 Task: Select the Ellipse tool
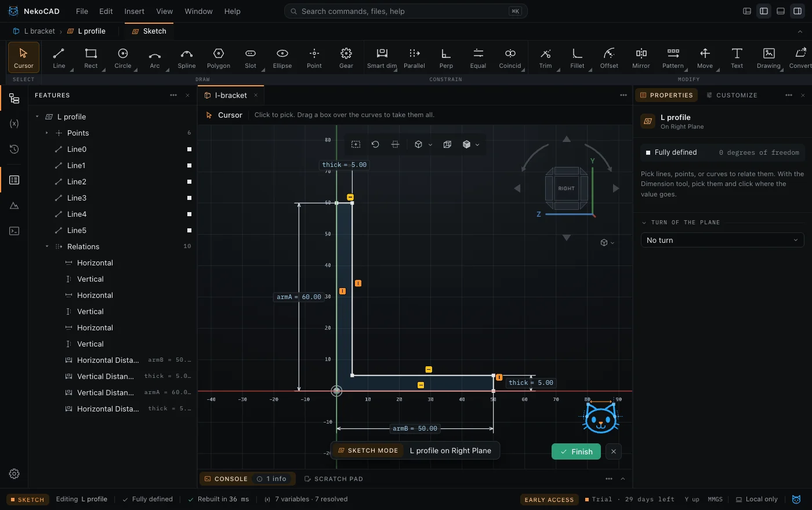pos(282,58)
